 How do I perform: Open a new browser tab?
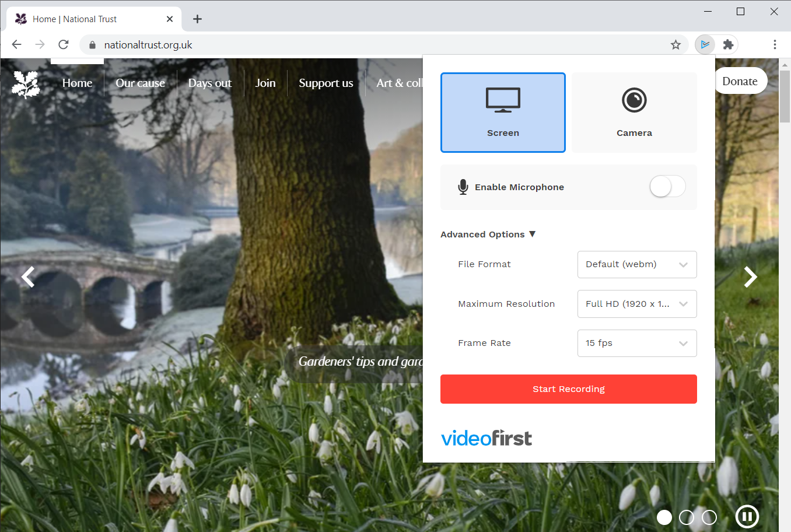pos(198,19)
